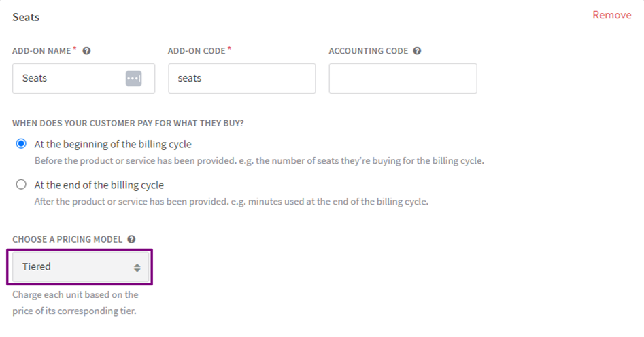The image size is (644, 337).
Task: Click the ellipsis icon inside Add-On Name field
Action: coord(133,78)
